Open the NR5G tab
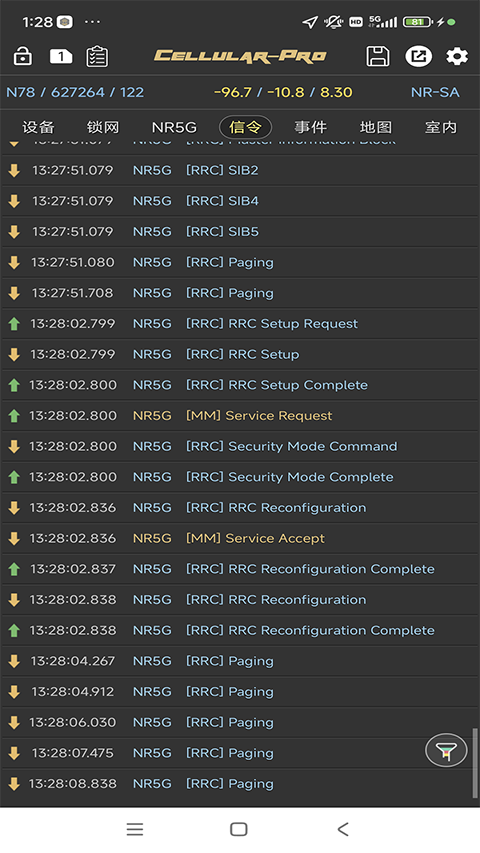Screen dimensions: 480x853 coord(174,127)
